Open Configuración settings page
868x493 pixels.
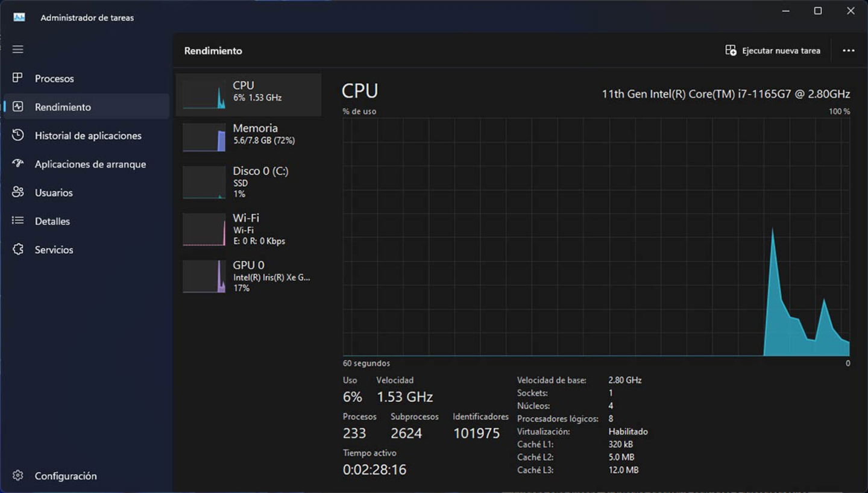(86, 476)
